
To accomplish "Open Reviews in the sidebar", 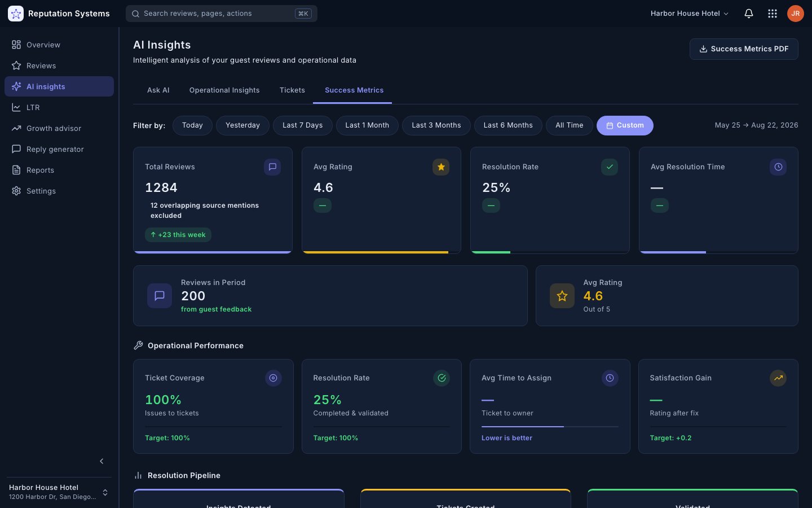I will click(59, 65).
